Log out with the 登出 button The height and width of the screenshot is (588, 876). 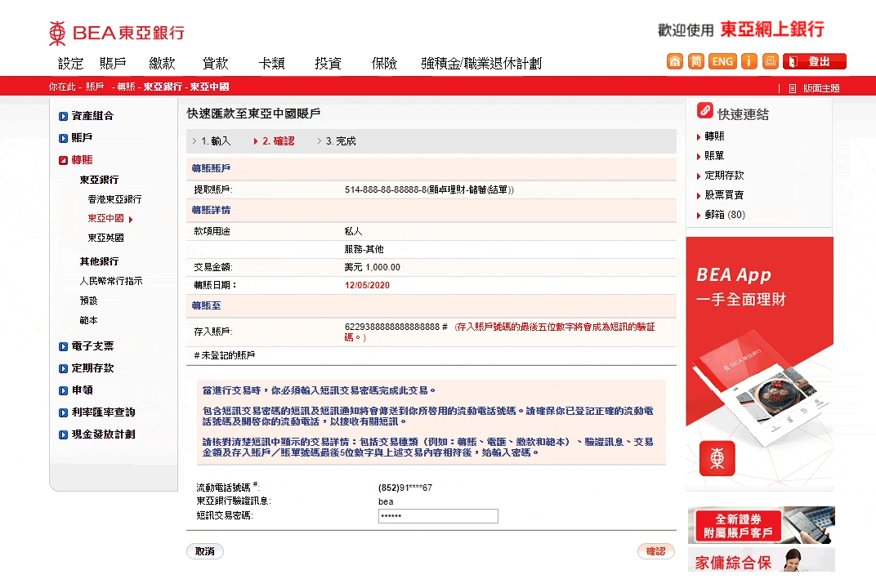coord(815,61)
